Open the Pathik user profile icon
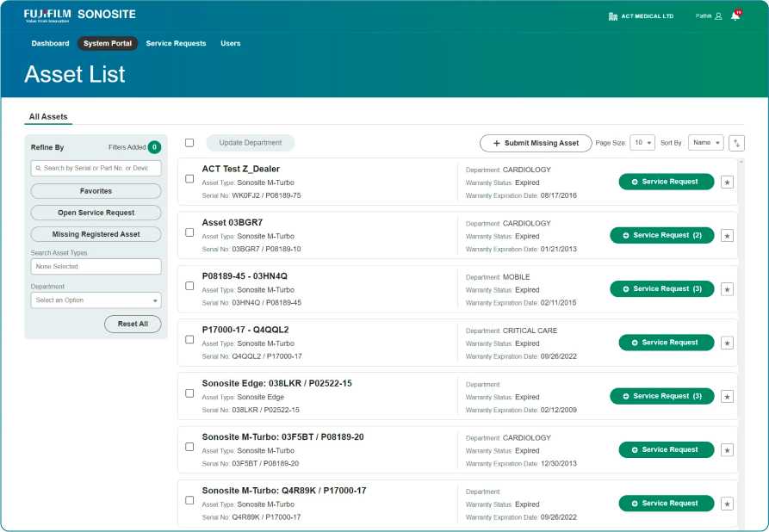The image size is (769, 532). point(718,16)
